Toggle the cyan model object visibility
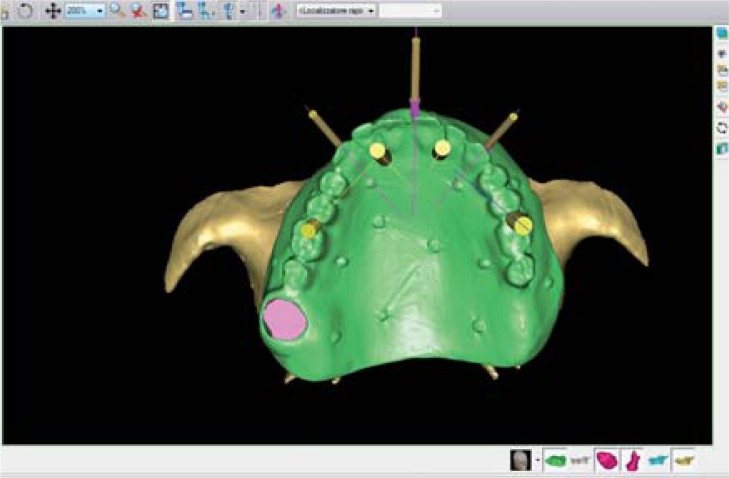Screen dimensions: 729x478 (658, 460)
